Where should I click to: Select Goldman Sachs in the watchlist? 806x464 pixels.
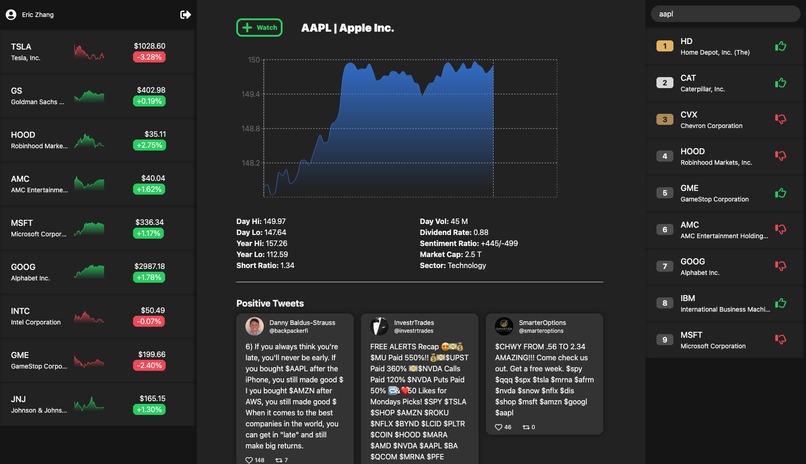point(37,102)
